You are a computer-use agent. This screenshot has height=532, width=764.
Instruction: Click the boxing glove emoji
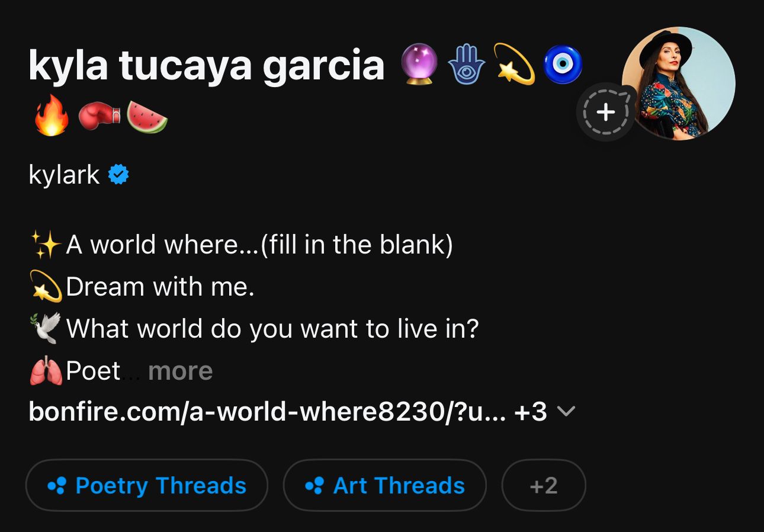coord(99,116)
